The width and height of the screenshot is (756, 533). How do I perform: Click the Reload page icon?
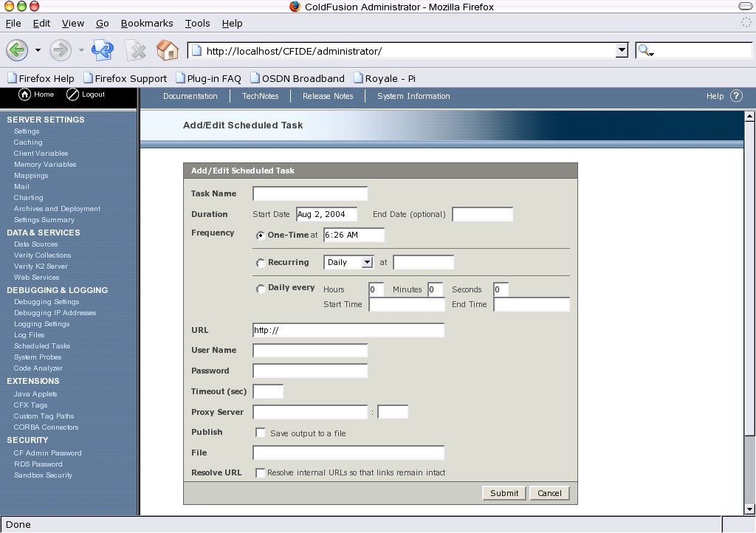102,50
